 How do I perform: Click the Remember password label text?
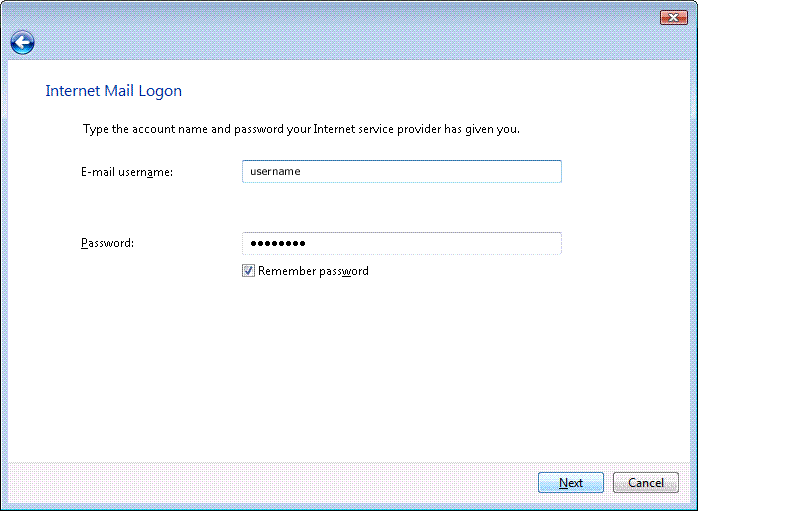coord(313,271)
